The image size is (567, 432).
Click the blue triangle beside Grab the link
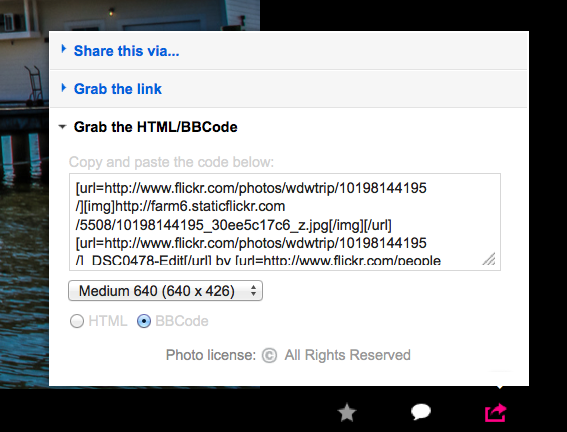(x=64, y=87)
